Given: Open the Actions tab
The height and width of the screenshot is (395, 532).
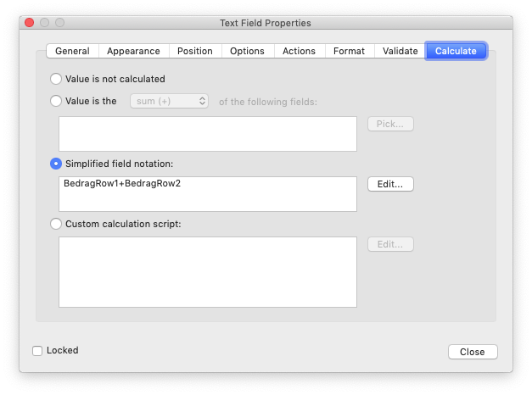Looking at the screenshot, I should 299,51.
